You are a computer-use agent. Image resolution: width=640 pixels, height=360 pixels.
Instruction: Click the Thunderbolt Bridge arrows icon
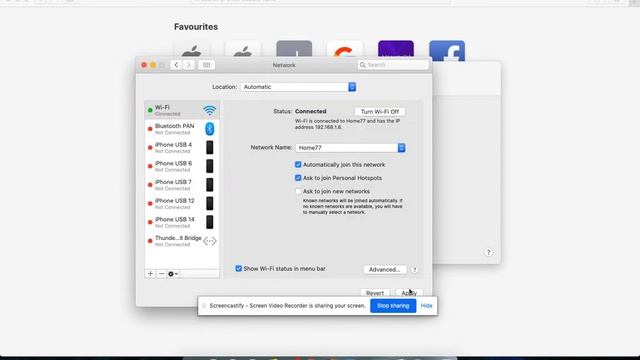[x=209, y=241]
